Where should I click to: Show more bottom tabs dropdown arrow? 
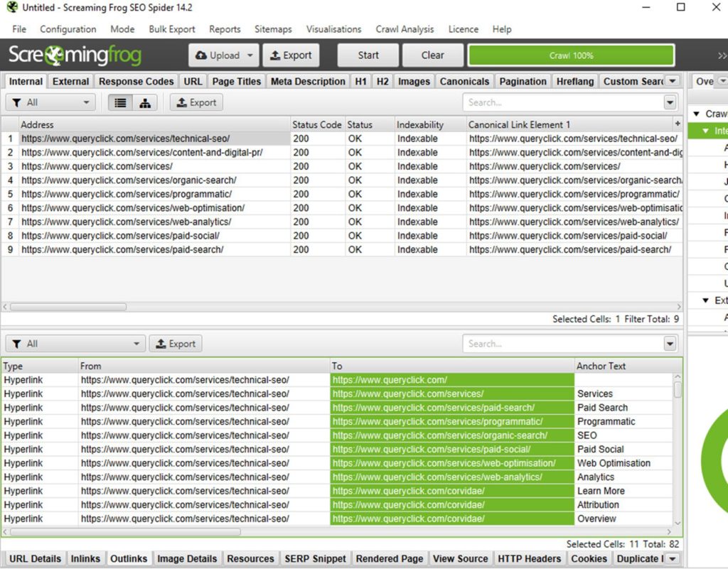point(673,559)
